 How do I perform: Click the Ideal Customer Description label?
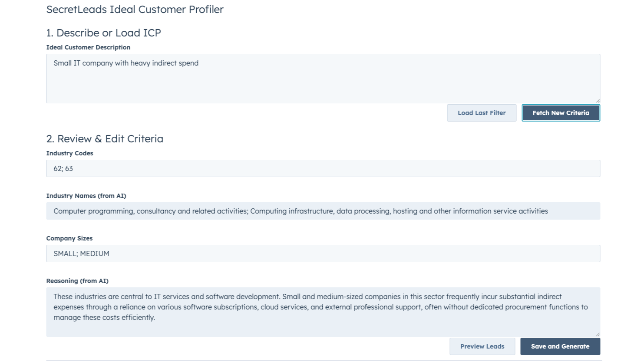tap(88, 47)
